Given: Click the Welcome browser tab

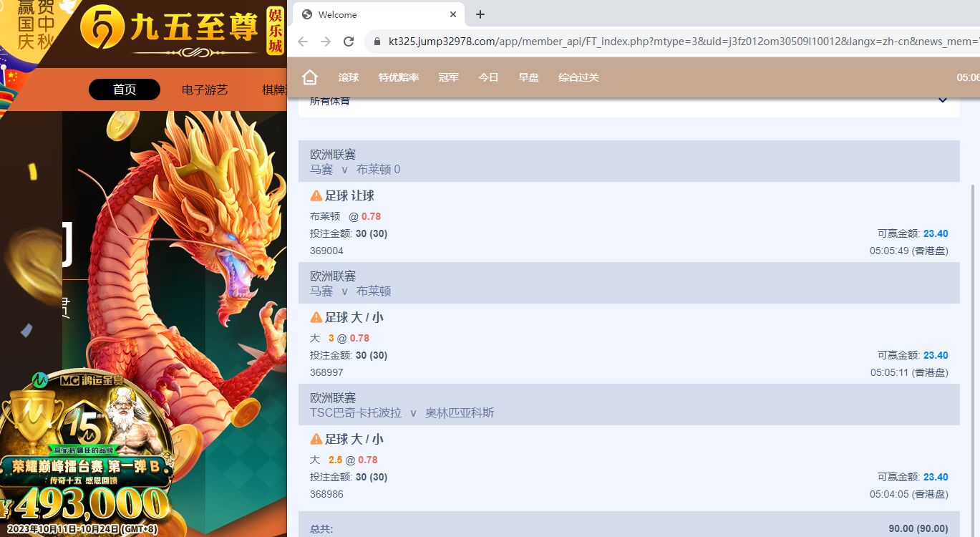Looking at the screenshot, I should (x=379, y=14).
